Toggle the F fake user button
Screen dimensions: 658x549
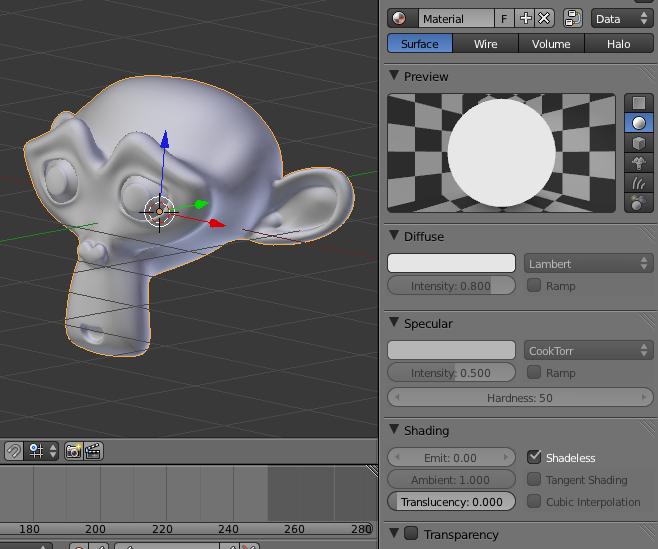504,18
